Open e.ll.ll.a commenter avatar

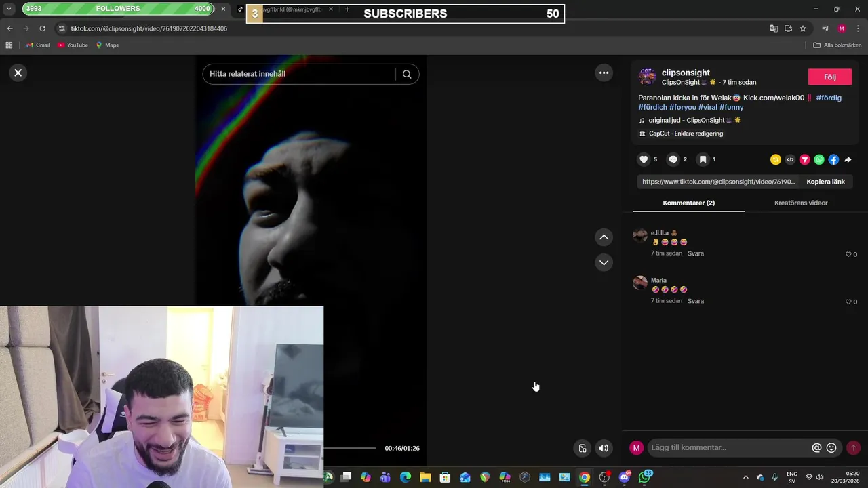640,235
